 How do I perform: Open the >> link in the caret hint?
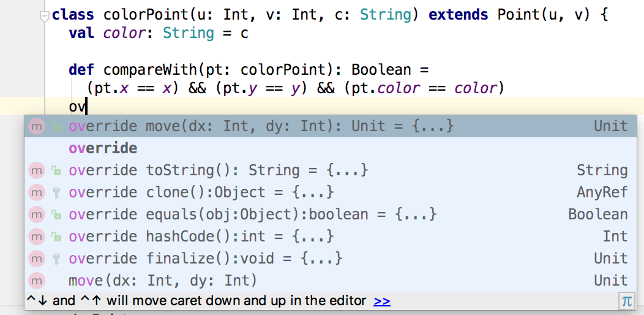tap(382, 301)
